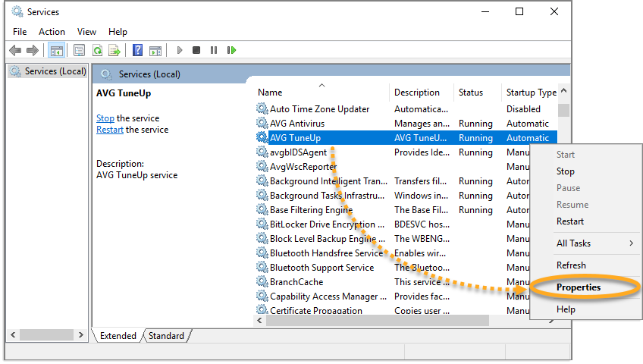Open the toolbar Help question-mark icon
This screenshot has width=643, height=364.
coord(138,50)
